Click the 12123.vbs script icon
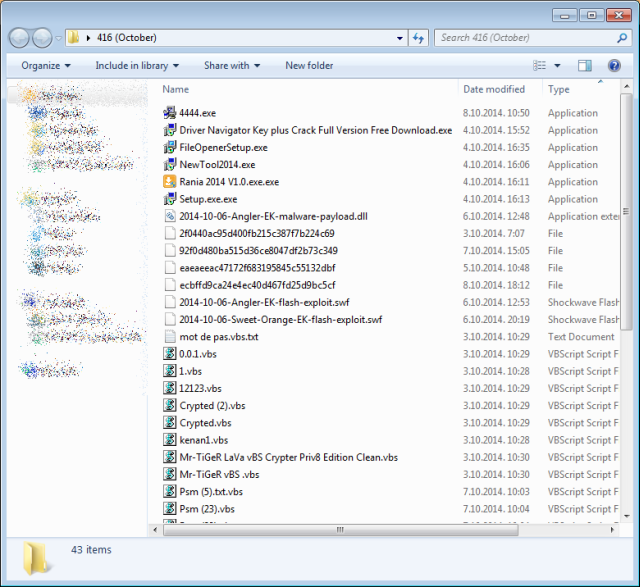The image size is (640, 587). 169,388
